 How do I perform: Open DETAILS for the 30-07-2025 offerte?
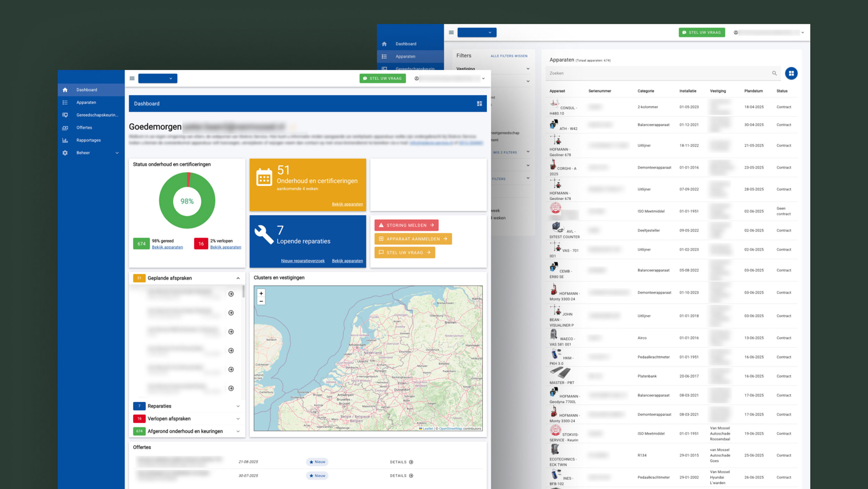point(401,476)
